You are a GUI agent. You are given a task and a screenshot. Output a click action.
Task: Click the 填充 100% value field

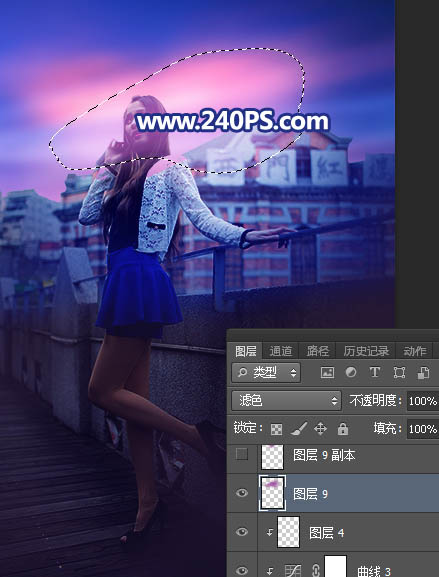tap(423, 429)
